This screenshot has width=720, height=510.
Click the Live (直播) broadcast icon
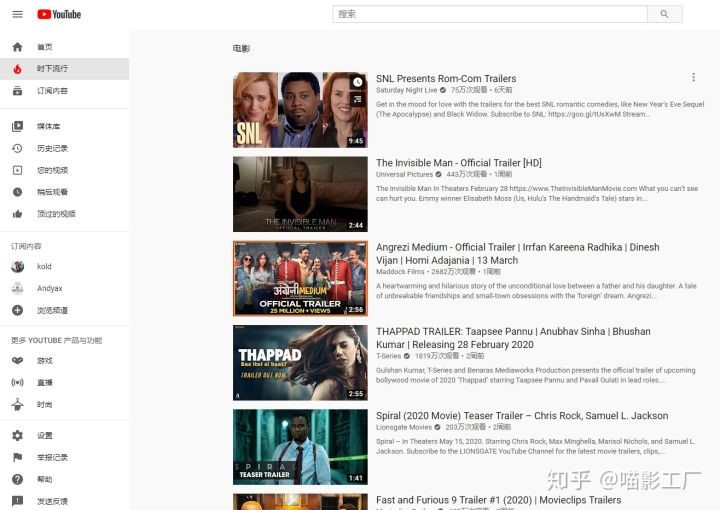17,382
